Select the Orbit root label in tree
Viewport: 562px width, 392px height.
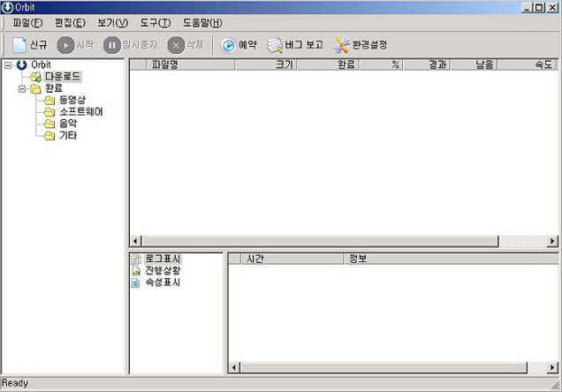pos(41,64)
